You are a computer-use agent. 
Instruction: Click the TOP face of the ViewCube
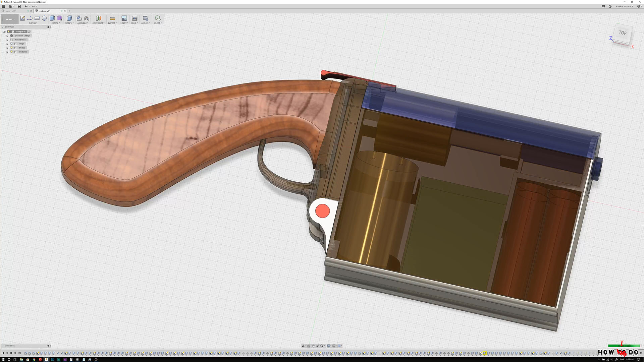623,33
